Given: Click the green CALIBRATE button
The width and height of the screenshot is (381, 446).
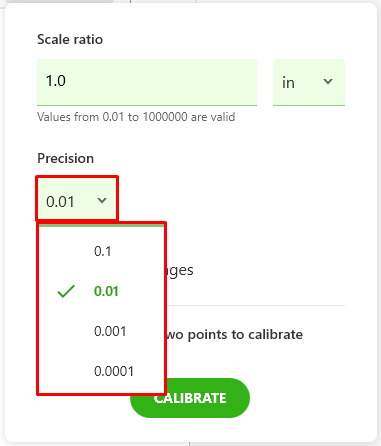Looking at the screenshot, I should point(190,398).
